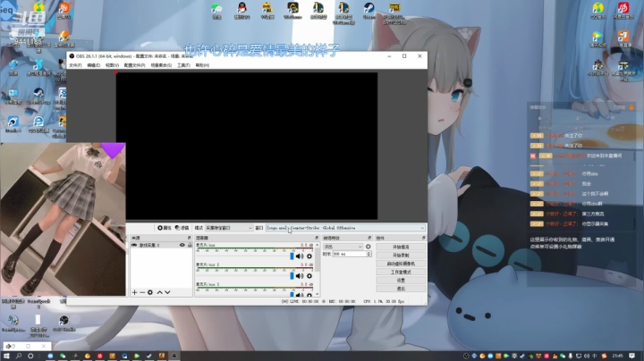
Task: Open OBS Studio desktop shortcut bottom-left
Action: (x=64, y=323)
